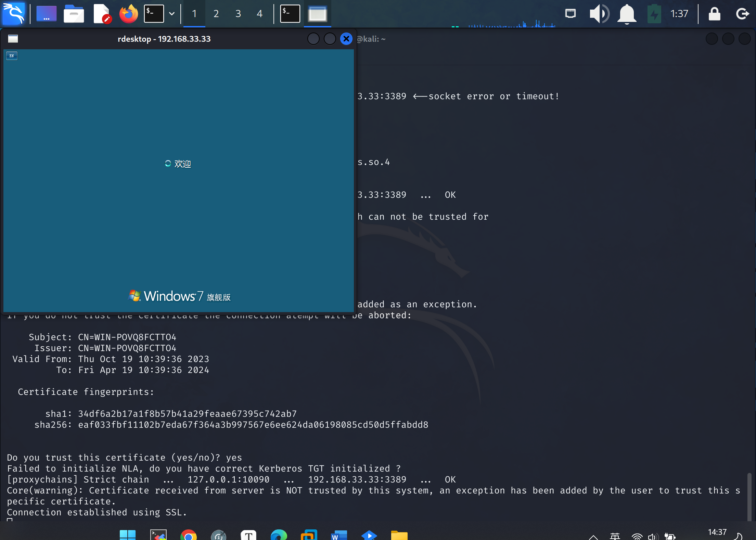Switch to workspace 4
The image size is (756, 540).
259,14
